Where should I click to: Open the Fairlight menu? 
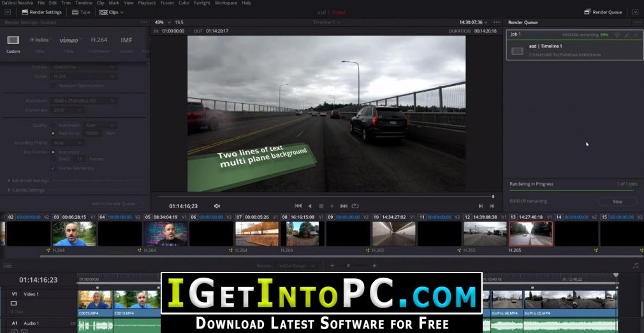(201, 3)
